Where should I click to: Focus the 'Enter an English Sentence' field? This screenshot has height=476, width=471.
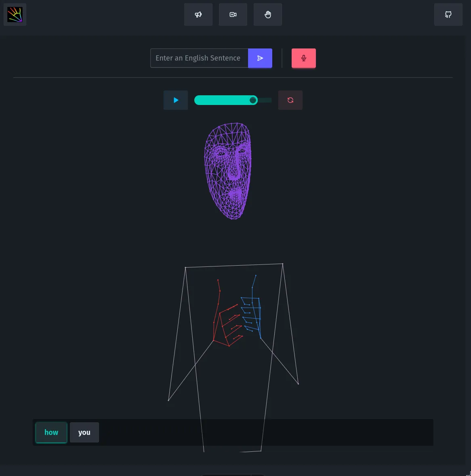point(199,58)
